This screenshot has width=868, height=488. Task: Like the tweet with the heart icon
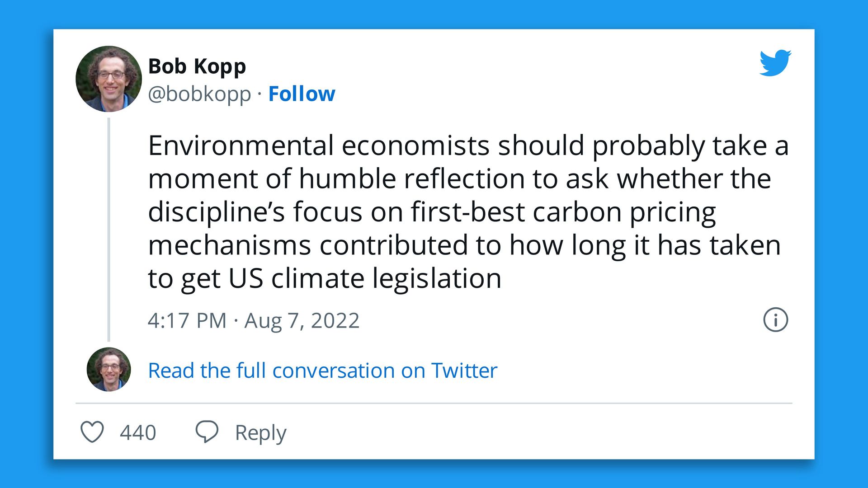[x=93, y=432]
